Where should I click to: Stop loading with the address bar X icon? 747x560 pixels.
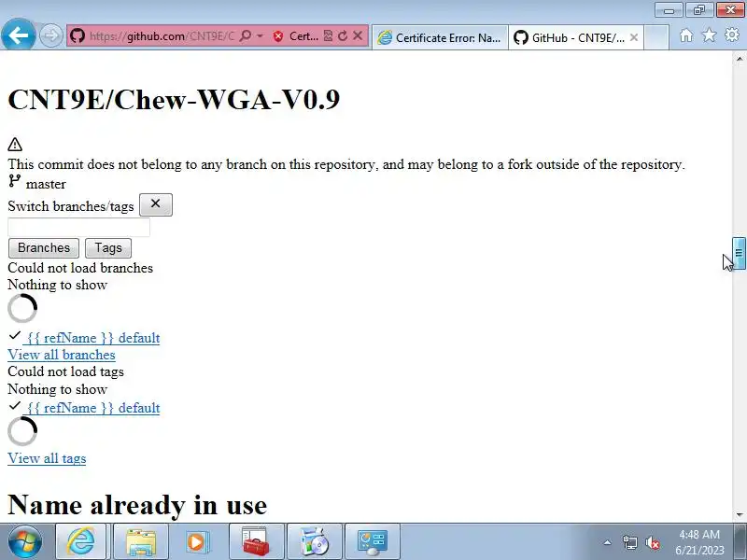click(358, 35)
